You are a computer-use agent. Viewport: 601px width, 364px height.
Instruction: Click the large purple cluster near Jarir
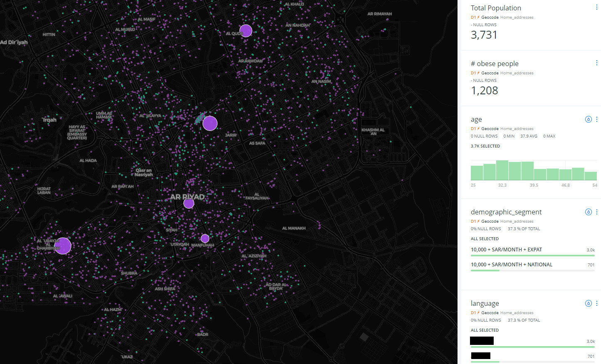click(210, 123)
